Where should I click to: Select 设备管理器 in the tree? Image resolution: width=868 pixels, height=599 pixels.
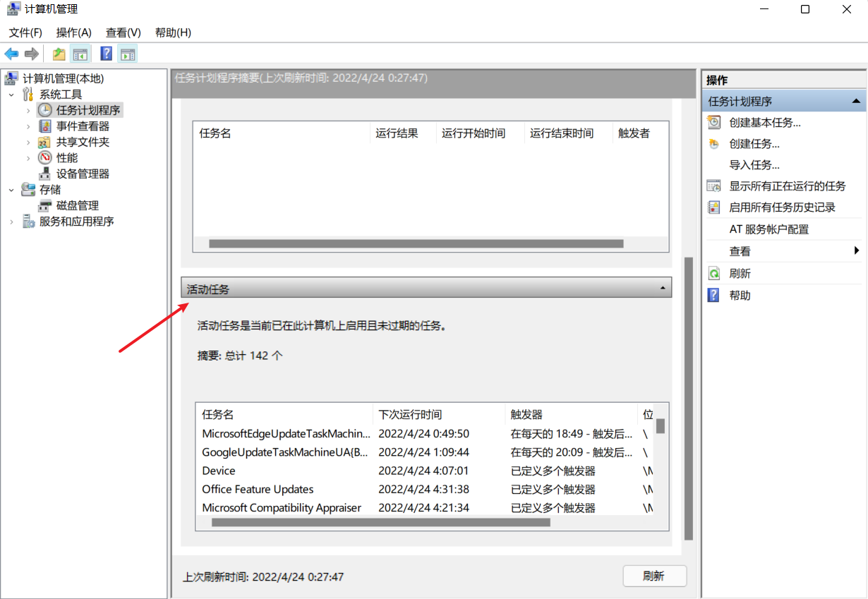(x=83, y=174)
